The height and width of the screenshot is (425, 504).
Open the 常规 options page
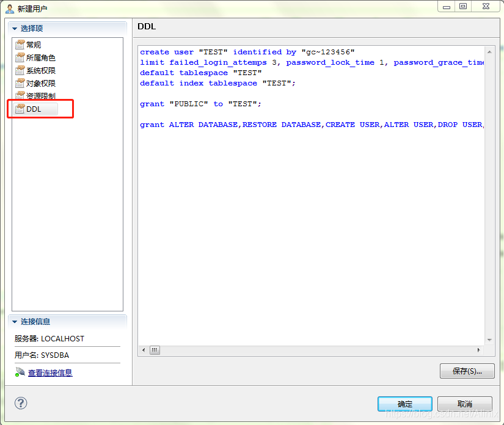tap(34, 45)
